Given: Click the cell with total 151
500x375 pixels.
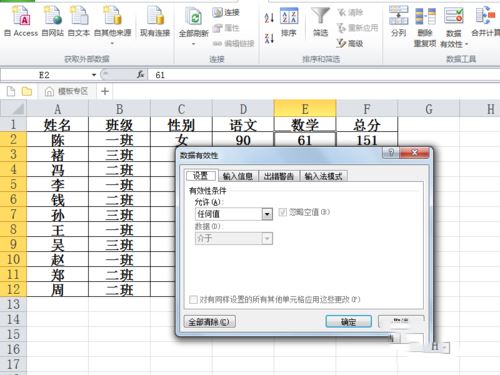Looking at the screenshot, I should tap(367, 139).
